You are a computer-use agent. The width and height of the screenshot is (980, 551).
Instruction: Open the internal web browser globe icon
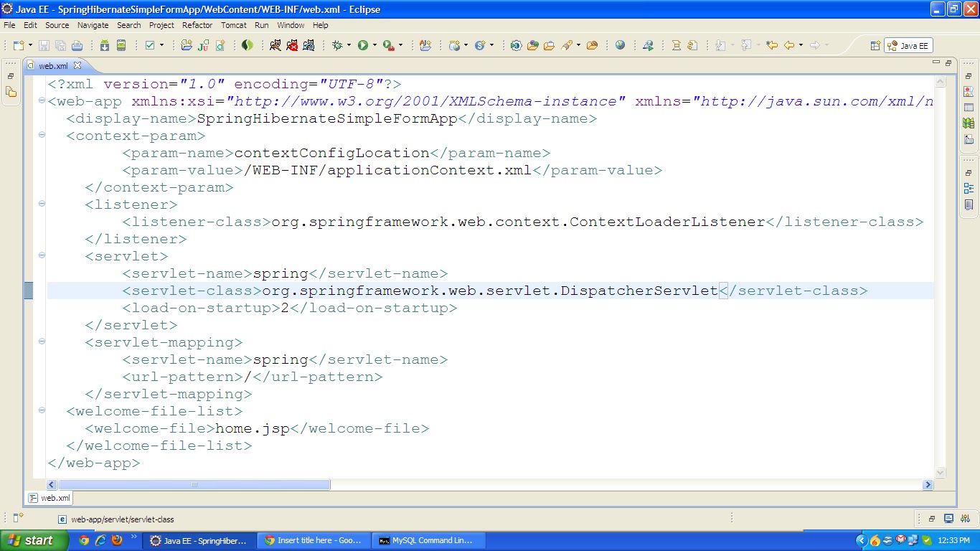pyautogui.click(x=621, y=45)
